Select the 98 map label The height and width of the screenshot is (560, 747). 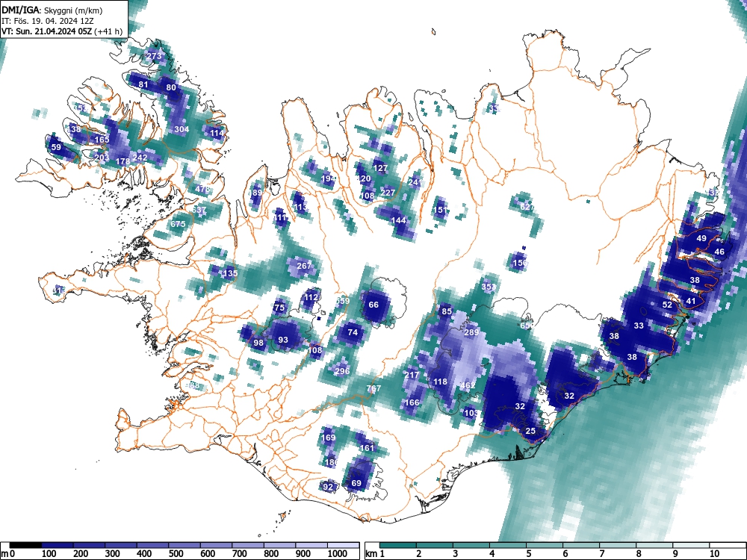pos(258,343)
